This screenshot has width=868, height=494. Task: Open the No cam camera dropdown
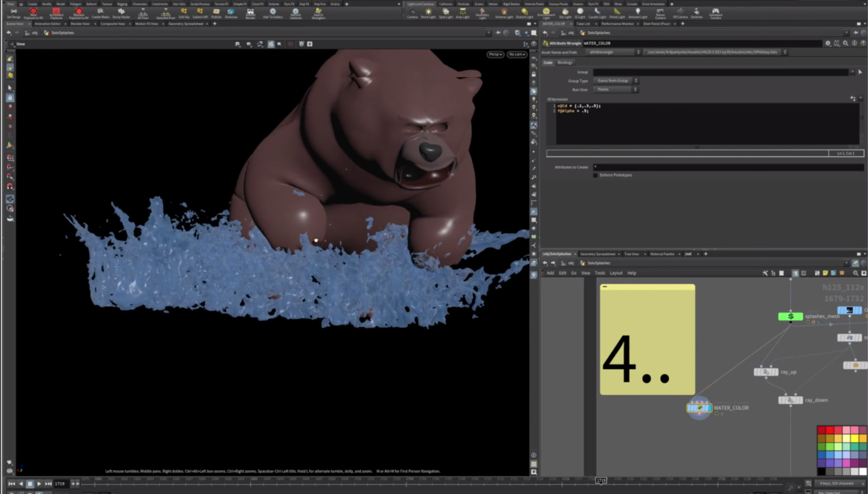point(517,54)
